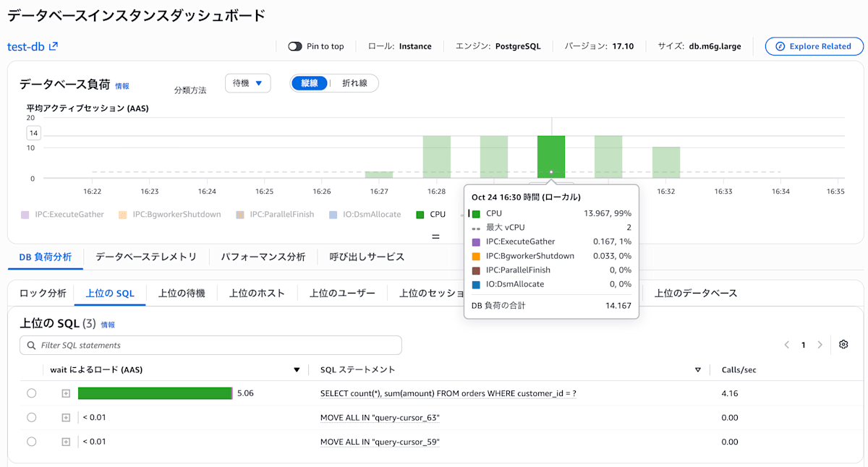Switch to 上位のホスト tab

(257, 294)
